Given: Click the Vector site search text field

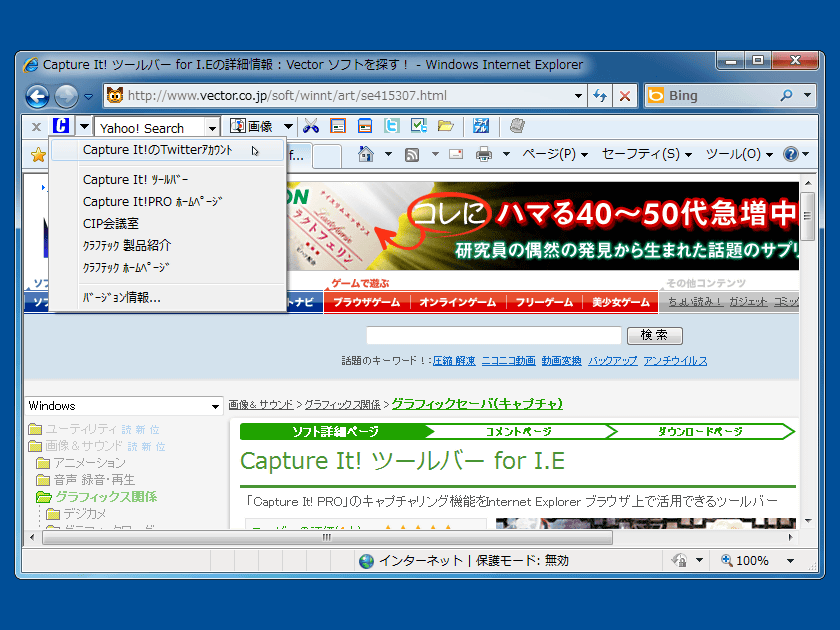Looking at the screenshot, I should [x=493, y=335].
